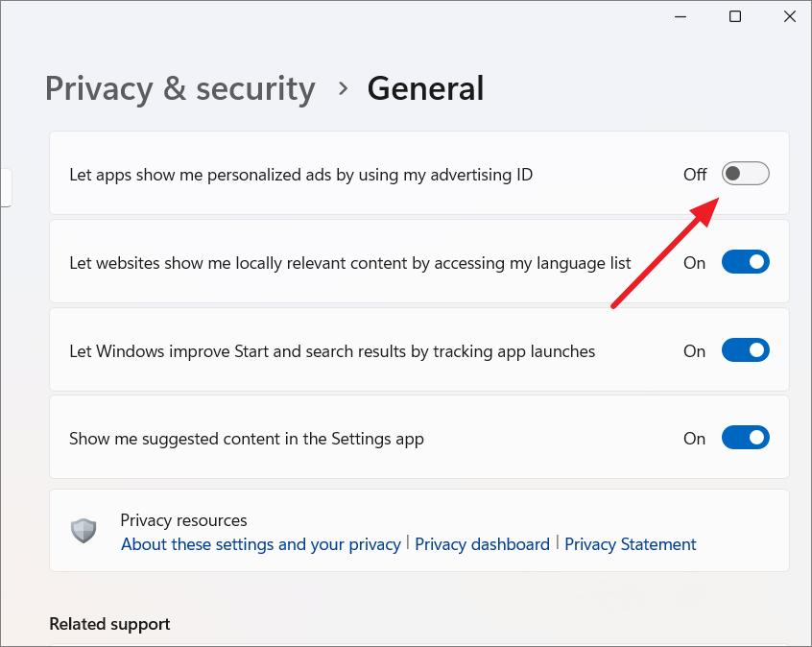Screen dimensions: 812x647
Task: Enable personalized ads using advertising ID
Action: (745, 174)
